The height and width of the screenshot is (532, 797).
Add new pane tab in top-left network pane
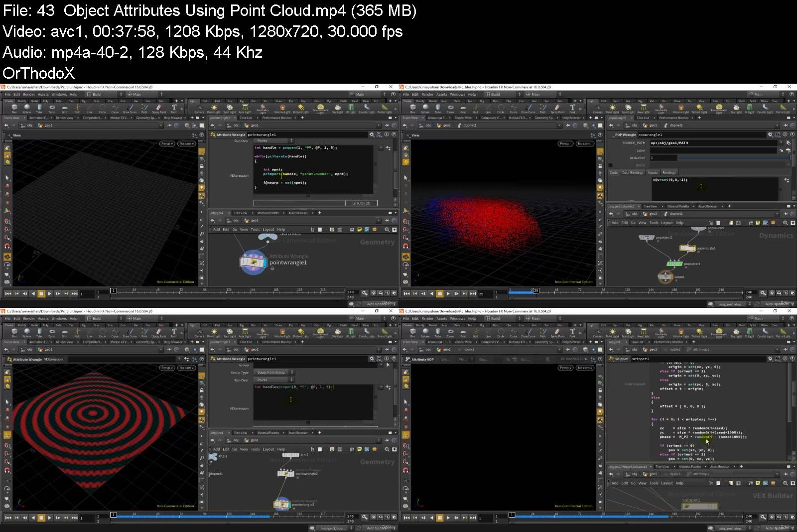point(319,213)
